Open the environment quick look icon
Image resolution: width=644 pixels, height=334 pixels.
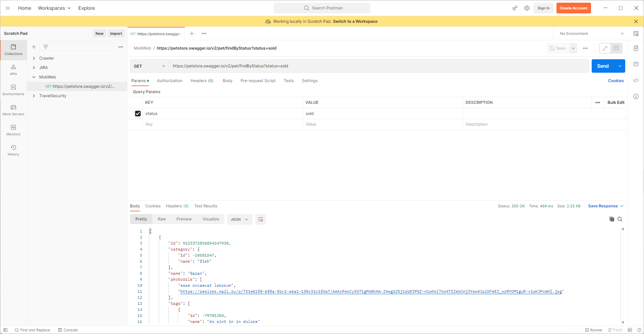636,34
